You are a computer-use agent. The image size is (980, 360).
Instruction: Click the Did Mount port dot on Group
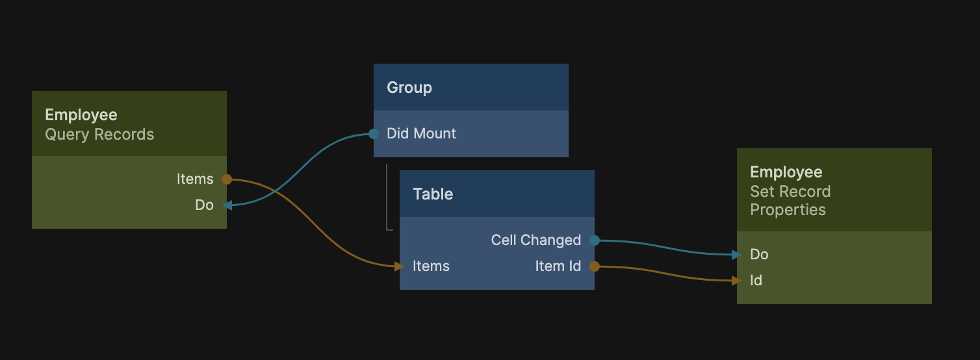point(374,134)
